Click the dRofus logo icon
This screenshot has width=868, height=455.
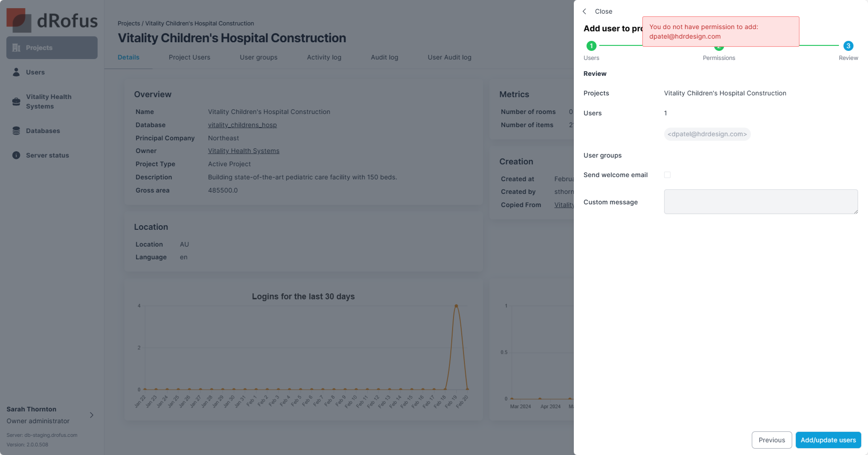tap(19, 20)
